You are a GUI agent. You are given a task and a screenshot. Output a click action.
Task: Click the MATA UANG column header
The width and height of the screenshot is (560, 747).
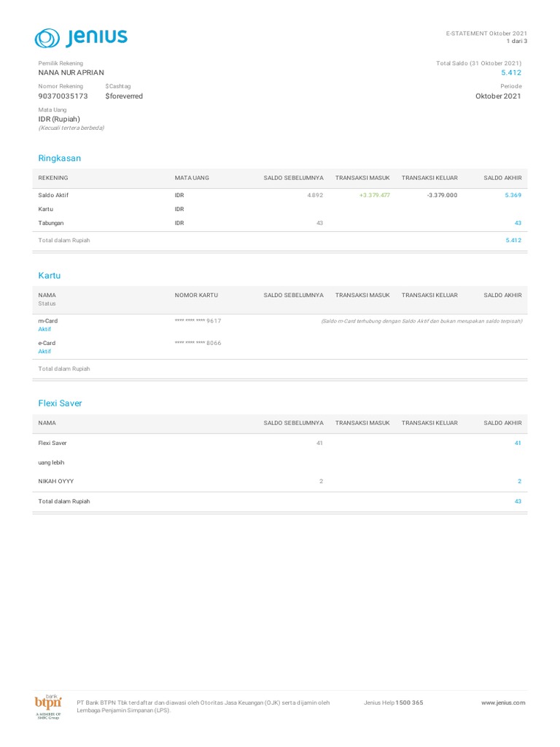click(192, 178)
